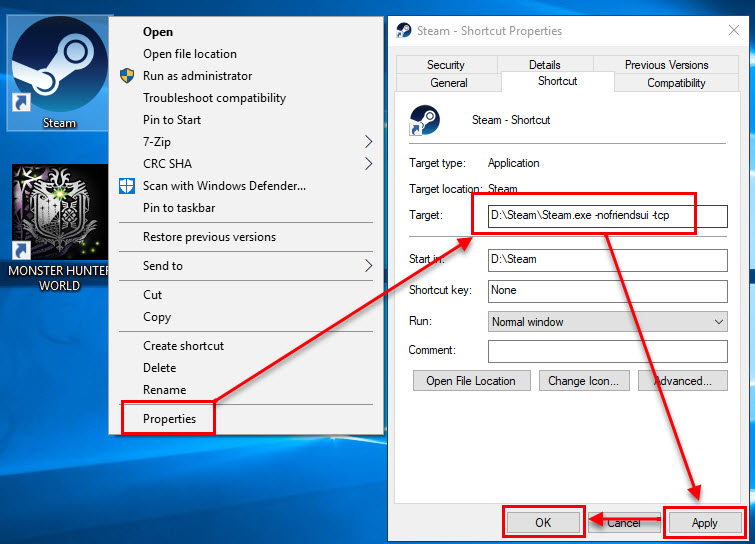Click the Start in input field

(608, 260)
